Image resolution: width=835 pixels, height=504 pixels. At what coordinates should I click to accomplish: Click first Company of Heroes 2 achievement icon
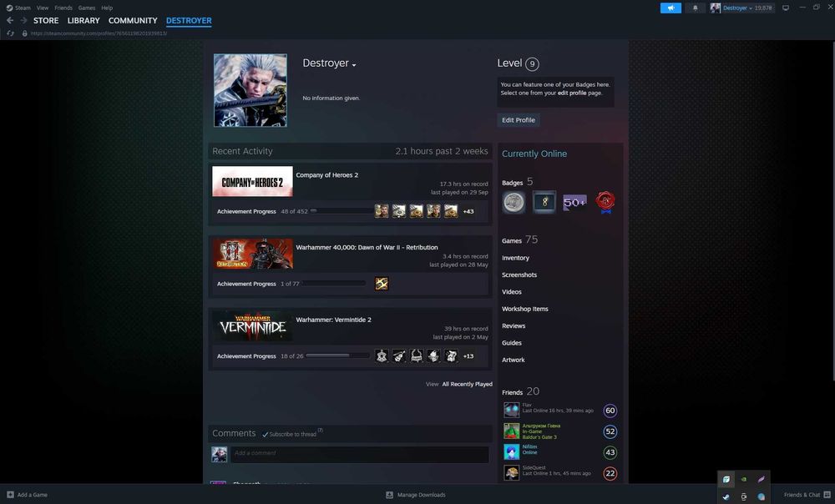[382, 211]
